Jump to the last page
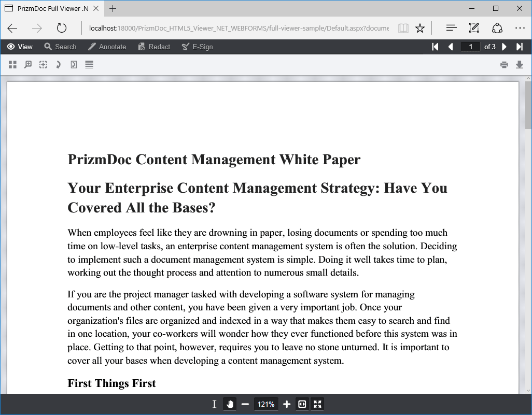Viewport: 532px width, 415px height. pos(520,47)
